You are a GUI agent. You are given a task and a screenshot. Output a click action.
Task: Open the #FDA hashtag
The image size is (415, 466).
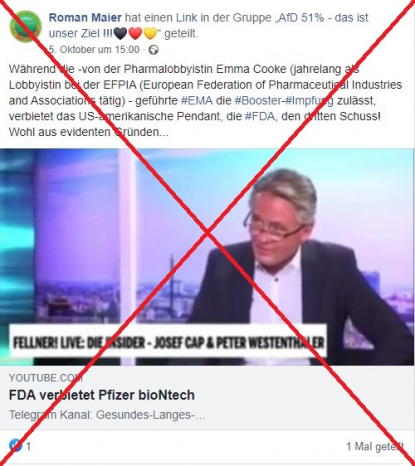[x=260, y=116]
